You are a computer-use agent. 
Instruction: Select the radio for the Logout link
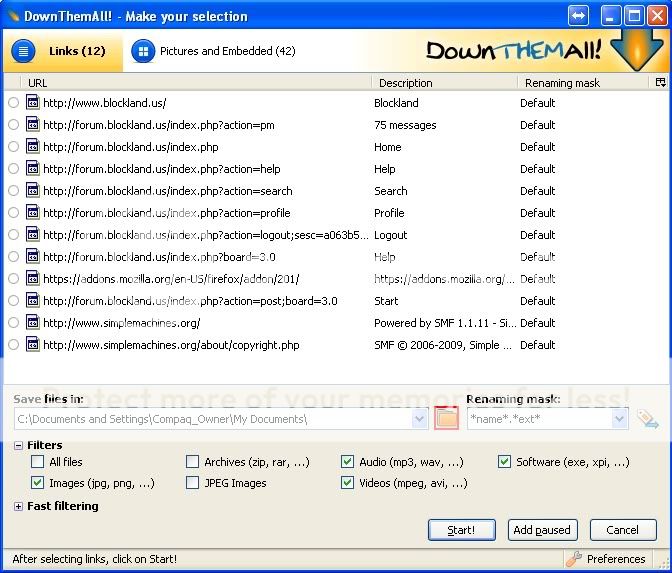pos(14,234)
